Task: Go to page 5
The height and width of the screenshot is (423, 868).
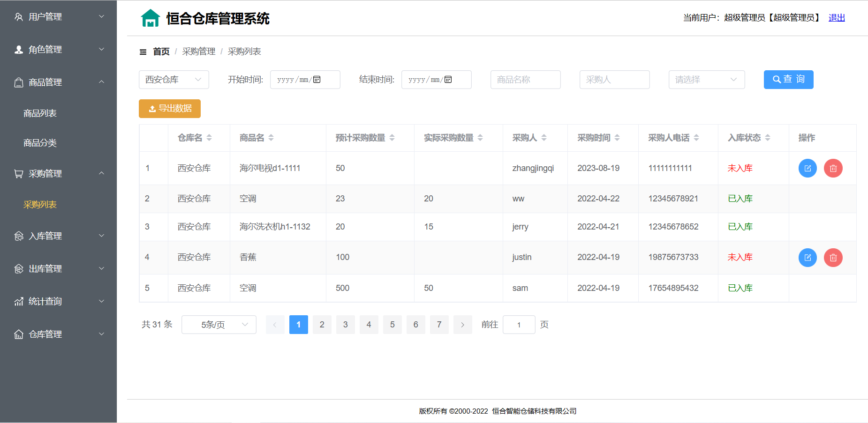Action: click(x=392, y=325)
